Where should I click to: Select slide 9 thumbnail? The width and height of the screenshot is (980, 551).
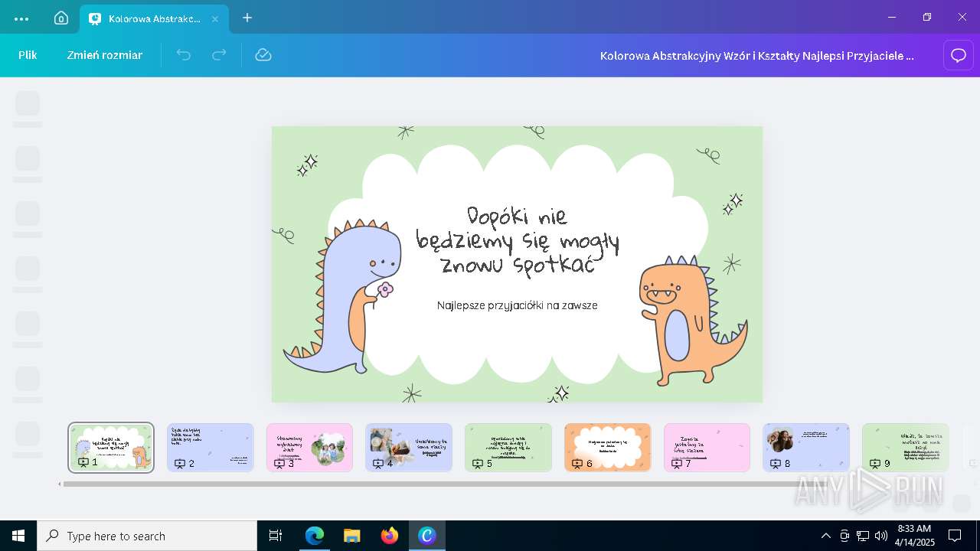pos(906,448)
